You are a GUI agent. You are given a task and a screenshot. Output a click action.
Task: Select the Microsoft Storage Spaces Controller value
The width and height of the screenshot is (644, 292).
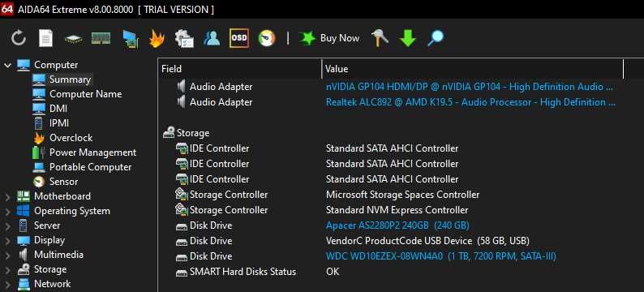point(402,195)
